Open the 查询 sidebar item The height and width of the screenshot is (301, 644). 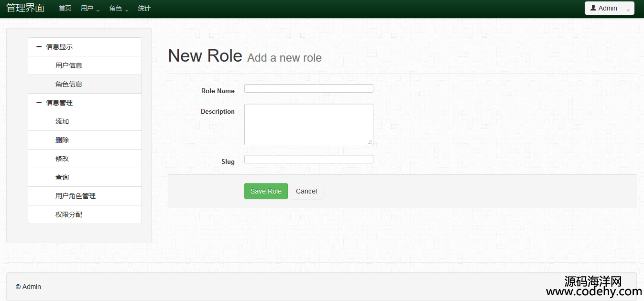click(85, 177)
